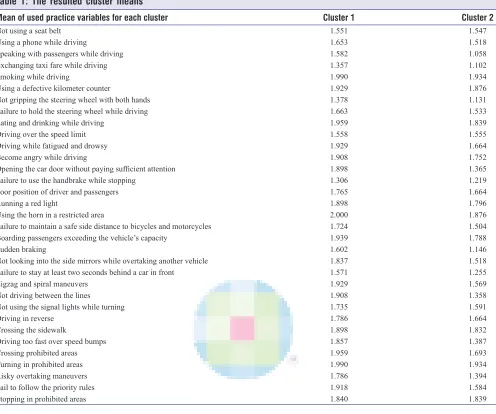This screenshot has width=496, height=414.
Task: Select the 'Smoking while driving' row label
Action: 35,77
